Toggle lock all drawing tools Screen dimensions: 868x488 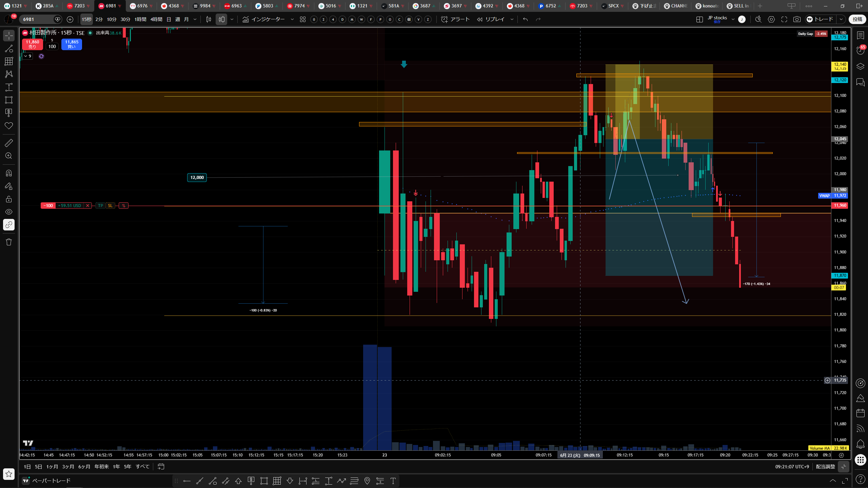click(9, 199)
